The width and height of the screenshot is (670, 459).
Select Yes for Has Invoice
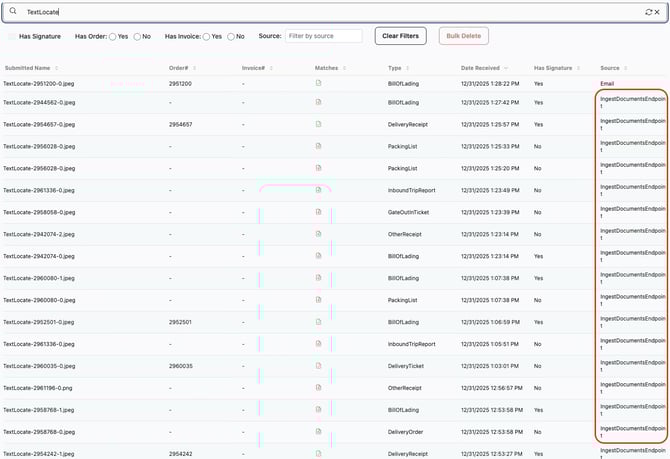tap(205, 36)
